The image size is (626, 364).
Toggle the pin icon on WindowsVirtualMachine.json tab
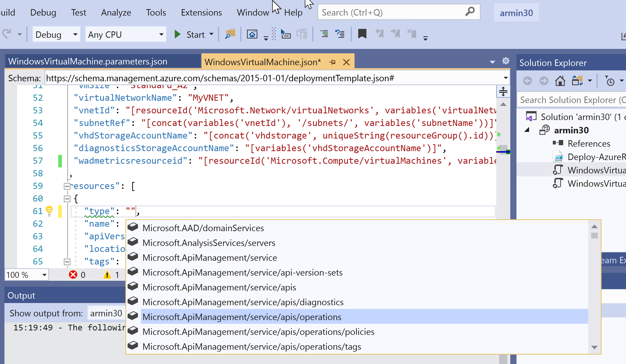click(x=332, y=62)
